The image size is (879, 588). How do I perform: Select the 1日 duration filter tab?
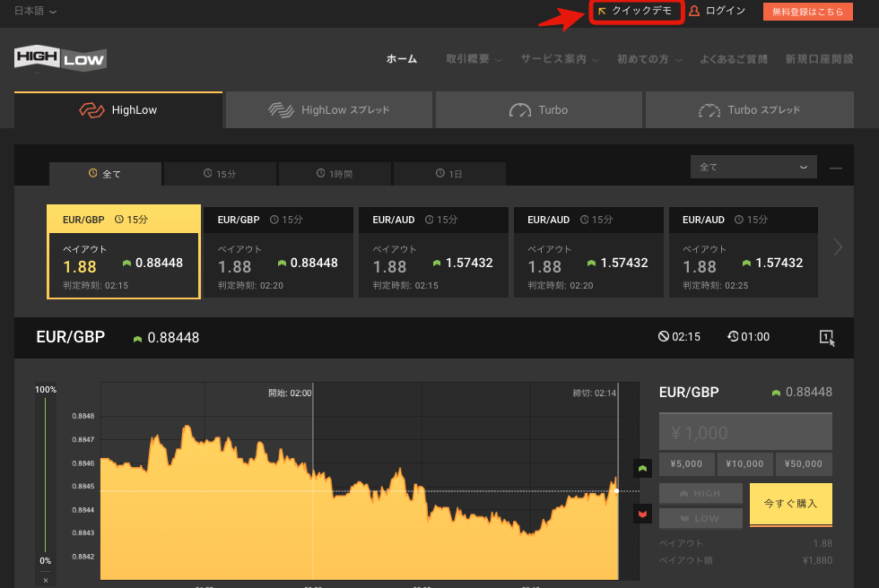coord(449,174)
